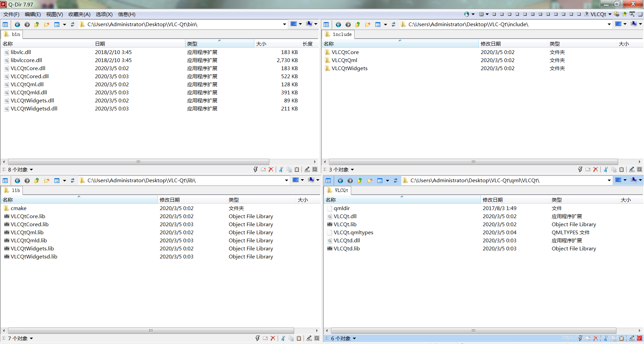The width and height of the screenshot is (644, 344).
Task: Toggle tree view in the bin pane
Action: 5,24
